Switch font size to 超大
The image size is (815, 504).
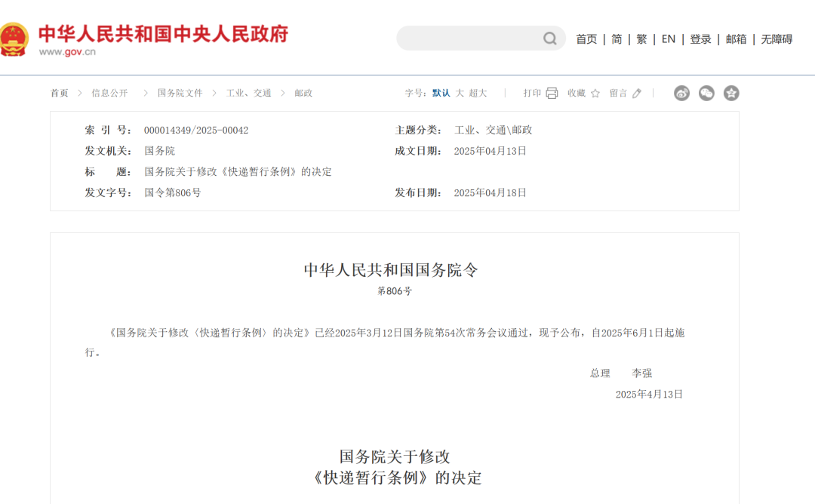tap(478, 93)
